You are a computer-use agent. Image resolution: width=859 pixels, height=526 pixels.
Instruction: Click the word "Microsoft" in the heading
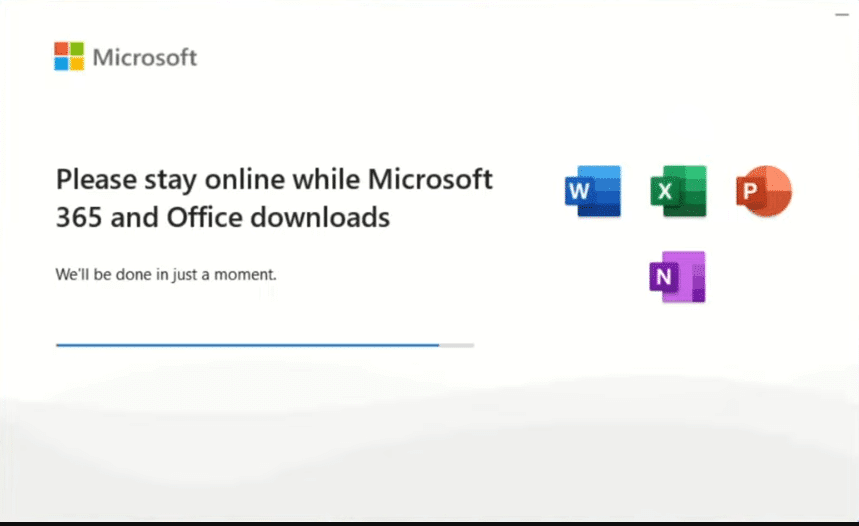[431, 180]
